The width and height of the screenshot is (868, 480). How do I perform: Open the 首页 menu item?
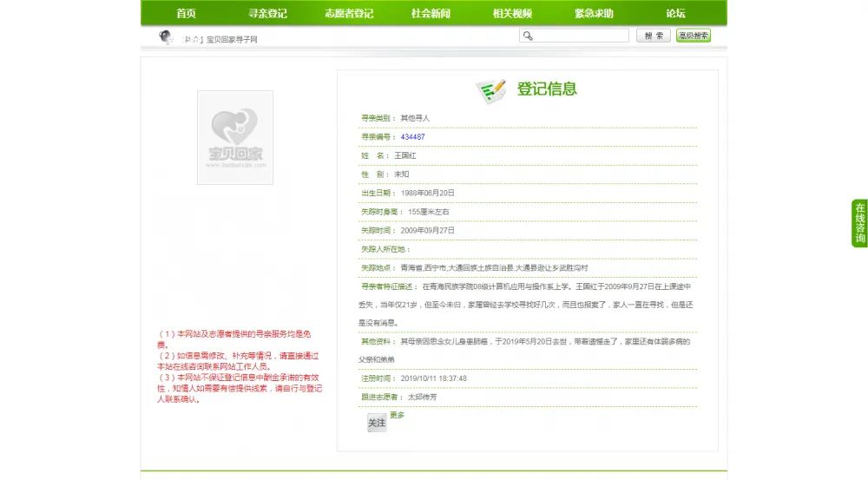pos(186,13)
